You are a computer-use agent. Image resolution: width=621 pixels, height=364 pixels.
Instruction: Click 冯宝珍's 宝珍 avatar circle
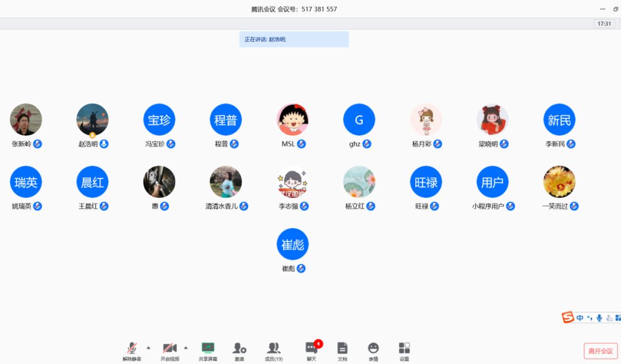[x=159, y=120]
